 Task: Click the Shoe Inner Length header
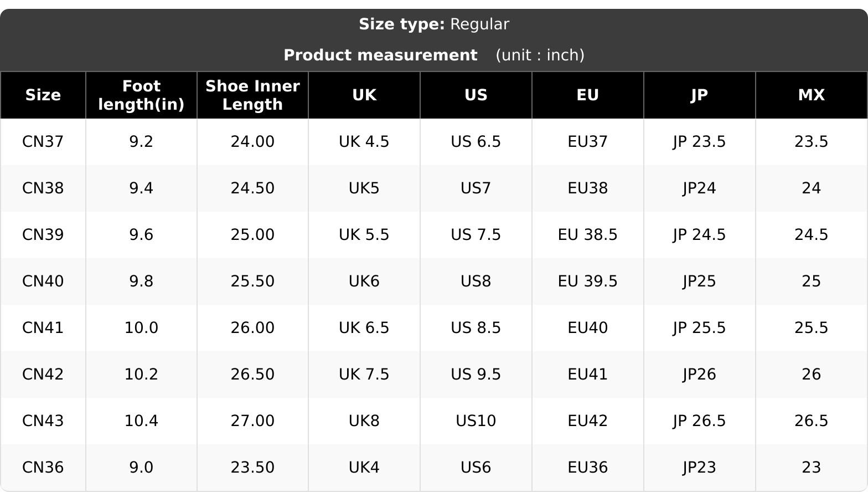point(252,95)
